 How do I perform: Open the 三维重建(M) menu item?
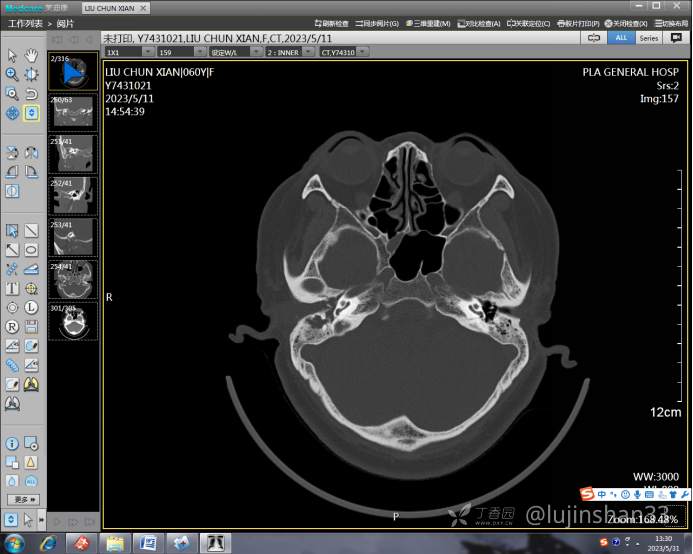point(431,23)
